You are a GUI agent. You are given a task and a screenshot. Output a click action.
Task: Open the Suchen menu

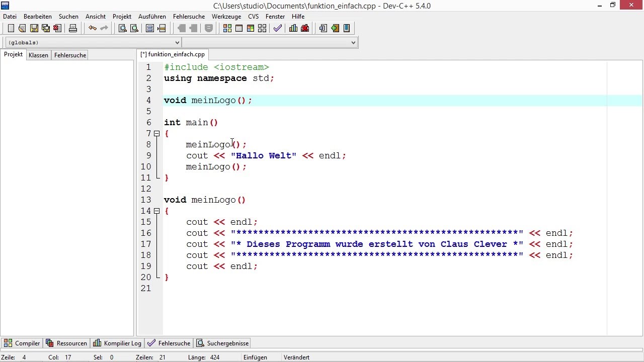coord(68,17)
